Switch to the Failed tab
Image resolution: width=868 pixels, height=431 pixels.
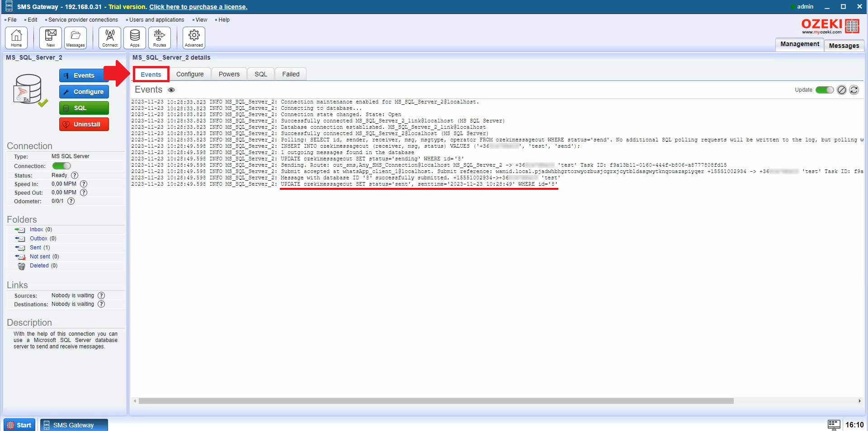coord(291,74)
